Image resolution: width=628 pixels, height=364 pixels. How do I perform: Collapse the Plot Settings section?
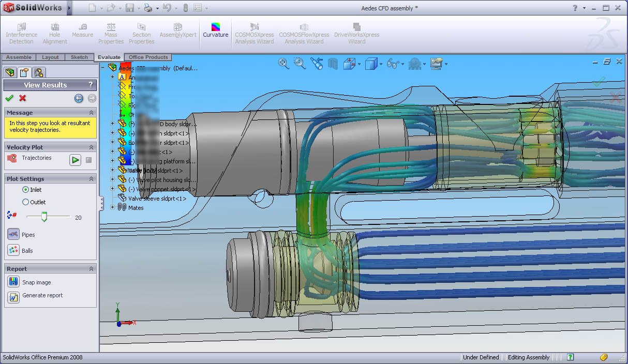(91, 179)
